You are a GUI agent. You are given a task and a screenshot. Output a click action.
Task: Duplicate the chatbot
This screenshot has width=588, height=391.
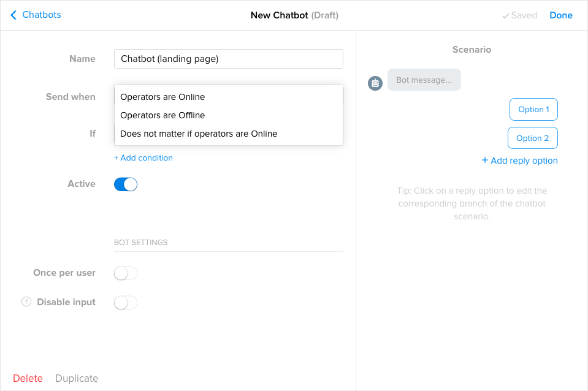coord(76,378)
